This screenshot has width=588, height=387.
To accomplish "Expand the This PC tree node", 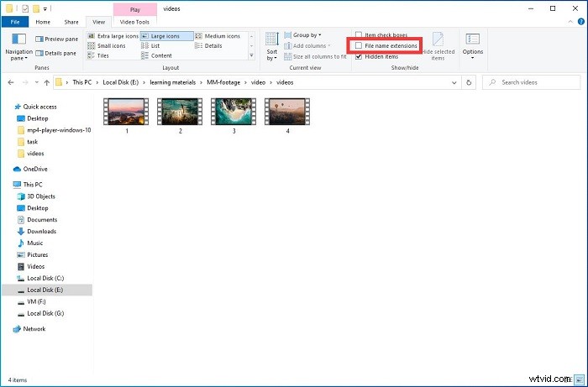I will pyautogui.click(x=8, y=184).
